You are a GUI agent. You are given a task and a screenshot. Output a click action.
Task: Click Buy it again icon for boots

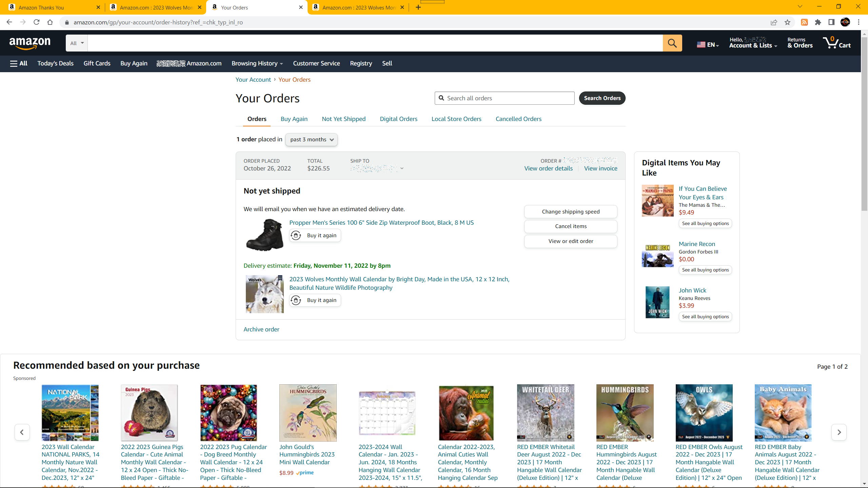tap(296, 236)
